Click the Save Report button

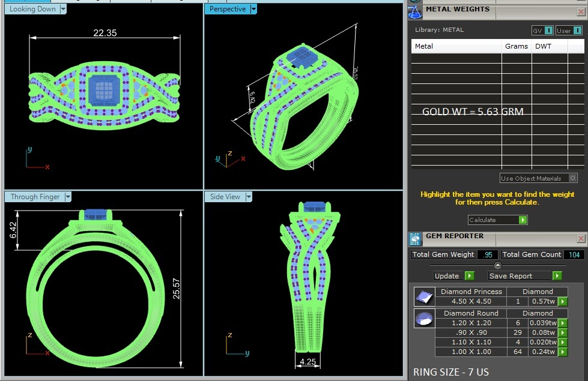point(524,276)
